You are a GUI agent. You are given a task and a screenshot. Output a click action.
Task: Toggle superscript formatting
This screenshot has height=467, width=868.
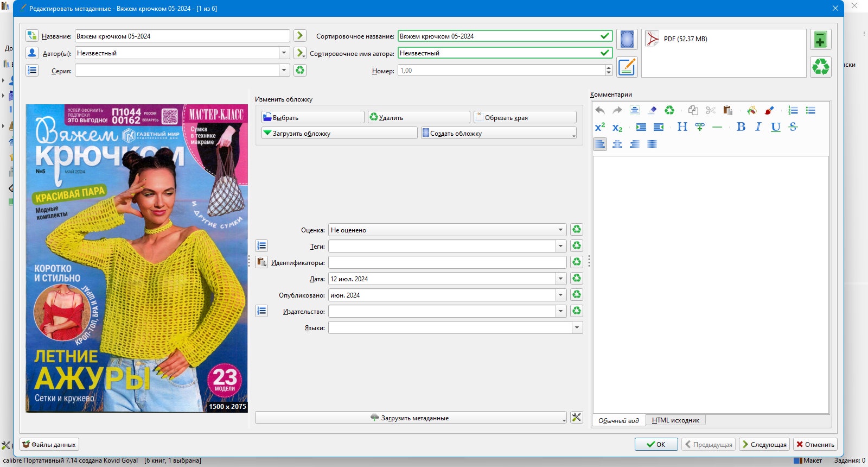[600, 127]
